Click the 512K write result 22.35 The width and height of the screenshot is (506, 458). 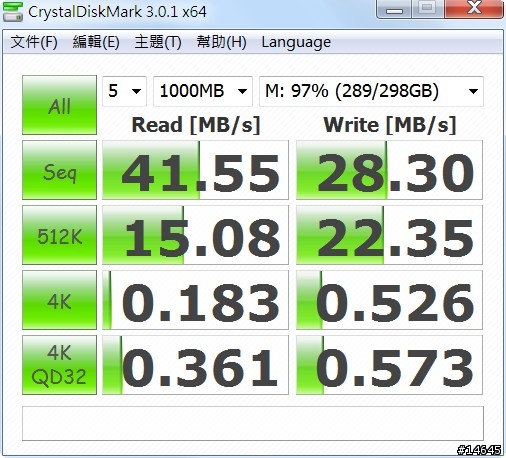389,235
